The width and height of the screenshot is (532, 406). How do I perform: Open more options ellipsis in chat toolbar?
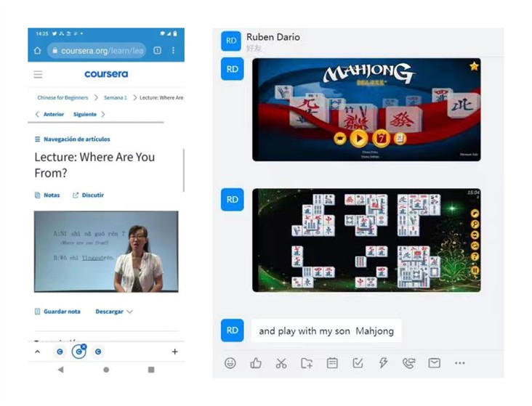(460, 363)
